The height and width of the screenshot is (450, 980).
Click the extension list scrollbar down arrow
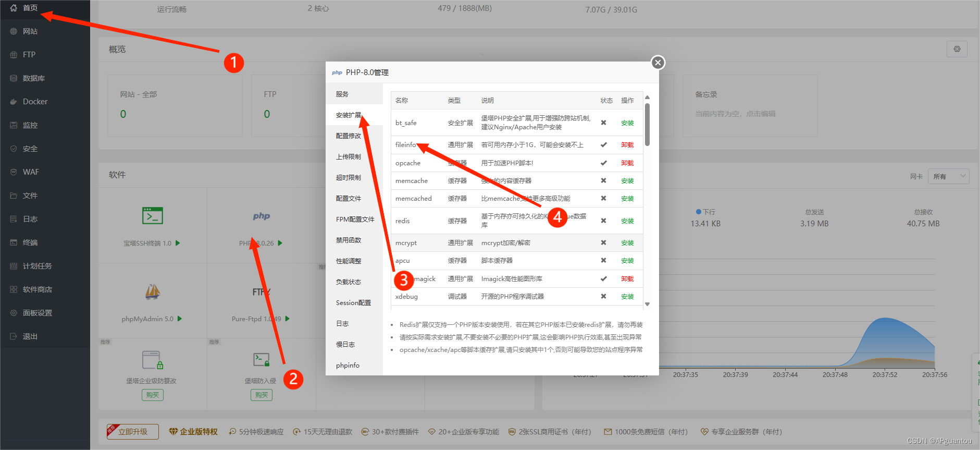coord(647,304)
